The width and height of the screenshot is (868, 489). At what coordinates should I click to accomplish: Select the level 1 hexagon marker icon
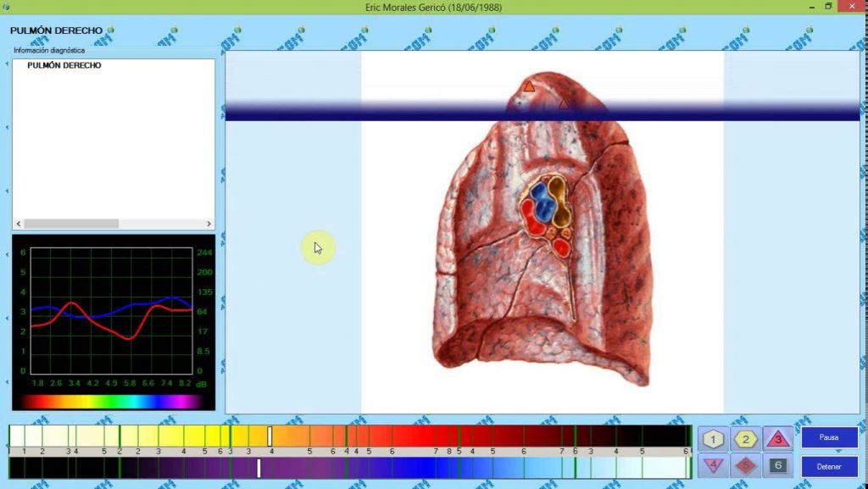pos(714,439)
